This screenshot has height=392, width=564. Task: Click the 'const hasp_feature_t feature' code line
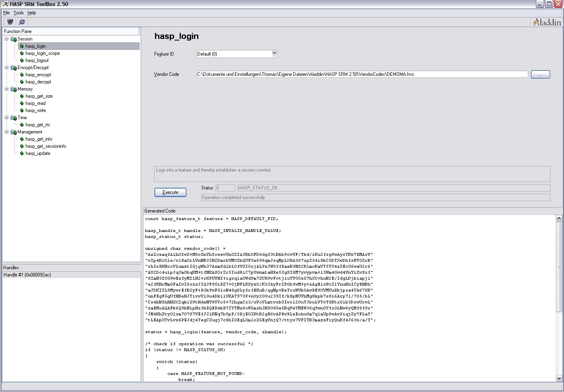pos(212,219)
